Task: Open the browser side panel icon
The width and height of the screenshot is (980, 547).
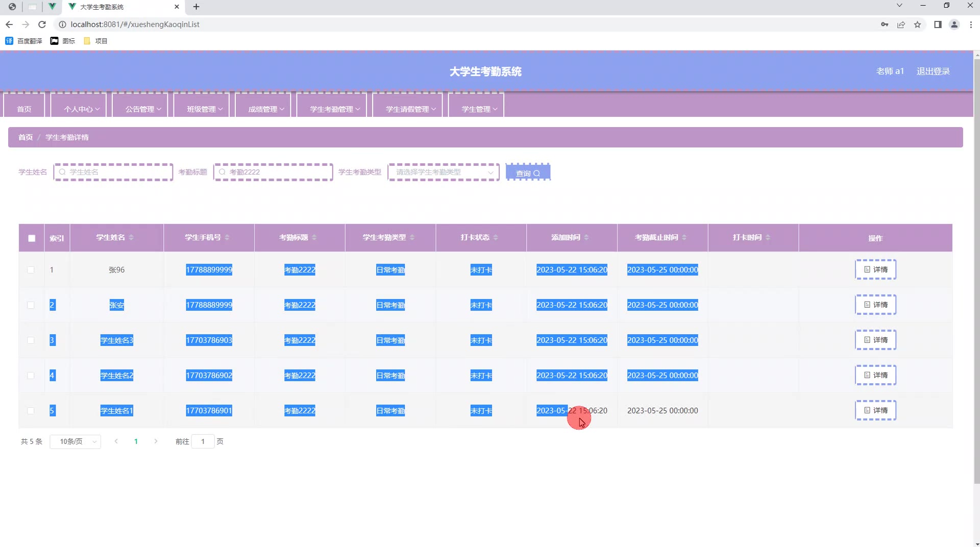Action: pyautogui.click(x=938, y=24)
